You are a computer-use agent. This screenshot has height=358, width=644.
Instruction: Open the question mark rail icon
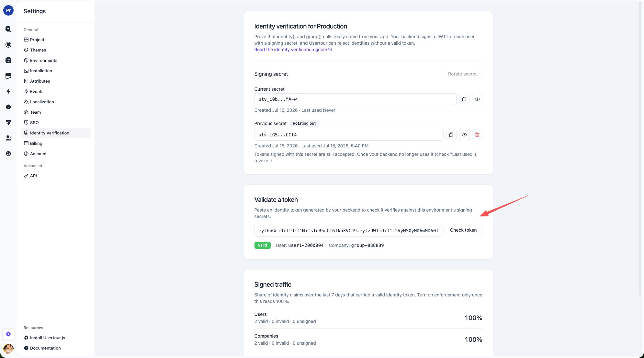tap(8, 107)
